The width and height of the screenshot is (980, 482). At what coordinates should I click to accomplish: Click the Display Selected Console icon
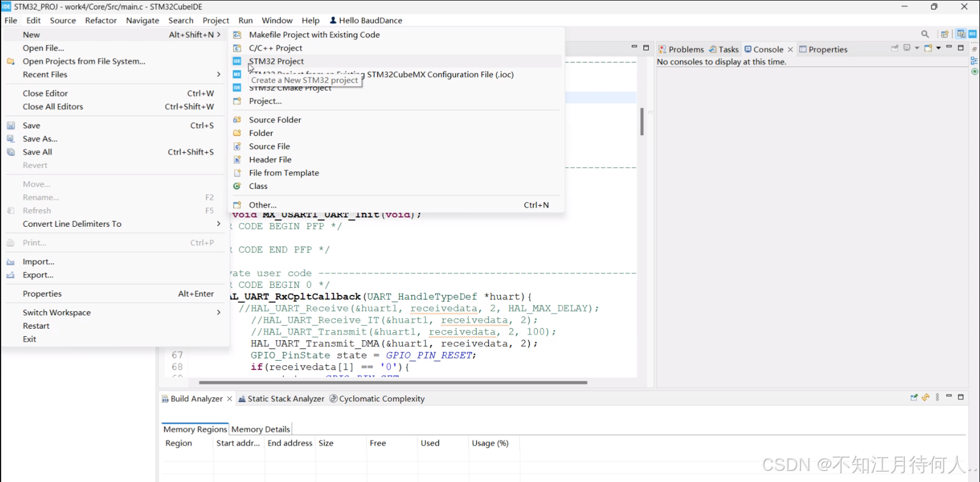[x=907, y=48]
